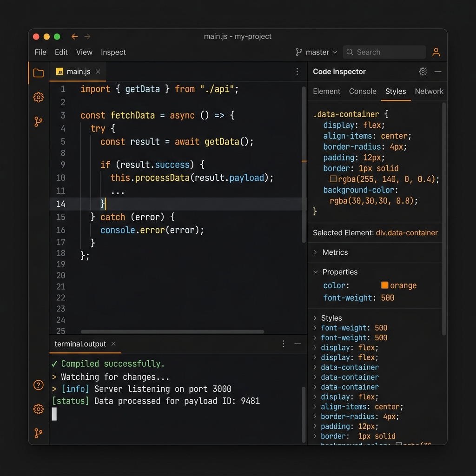Open the editor overflow three-dot menu
This screenshot has width=476, height=476.
point(297,72)
